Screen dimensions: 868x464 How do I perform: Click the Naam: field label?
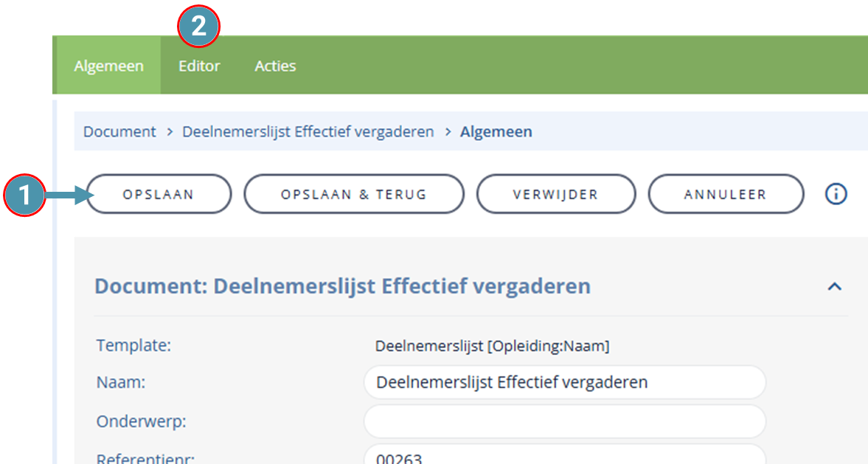coord(121,382)
